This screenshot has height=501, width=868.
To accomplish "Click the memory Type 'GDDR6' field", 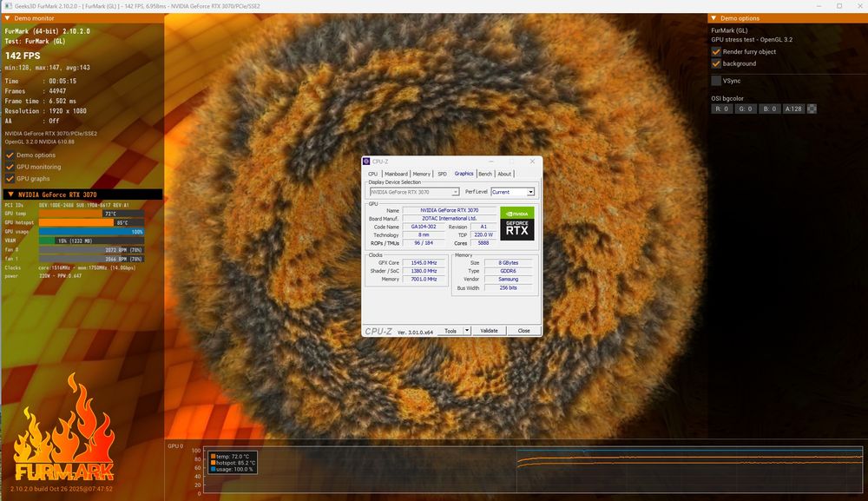I will coord(508,271).
